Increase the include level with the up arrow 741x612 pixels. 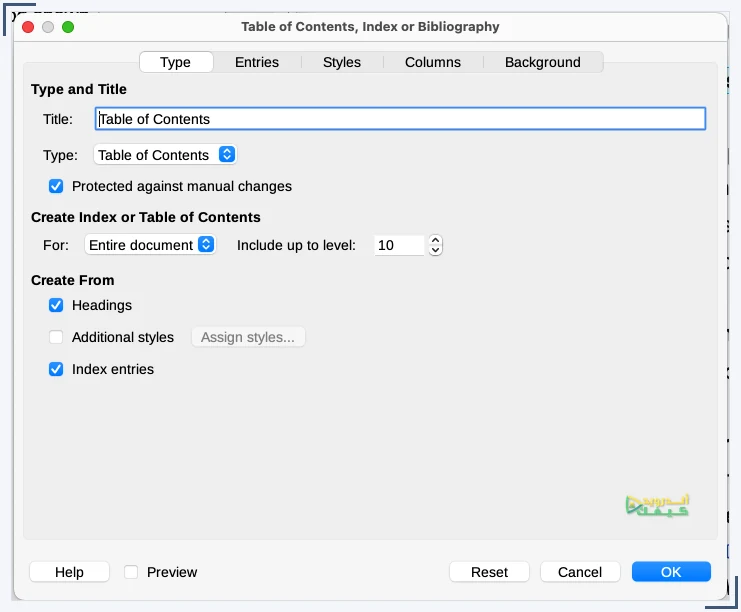pyautogui.click(x=435, y=240)
